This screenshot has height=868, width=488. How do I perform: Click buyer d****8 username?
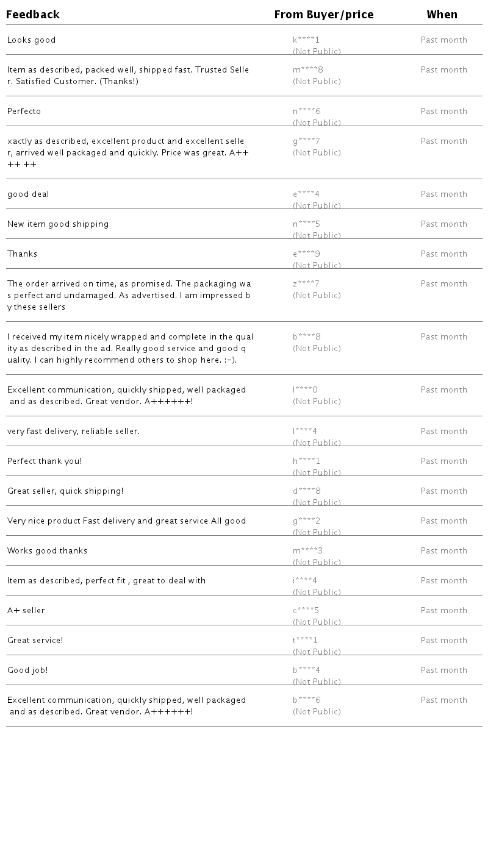pyautogui.click(x=307, y=491)
